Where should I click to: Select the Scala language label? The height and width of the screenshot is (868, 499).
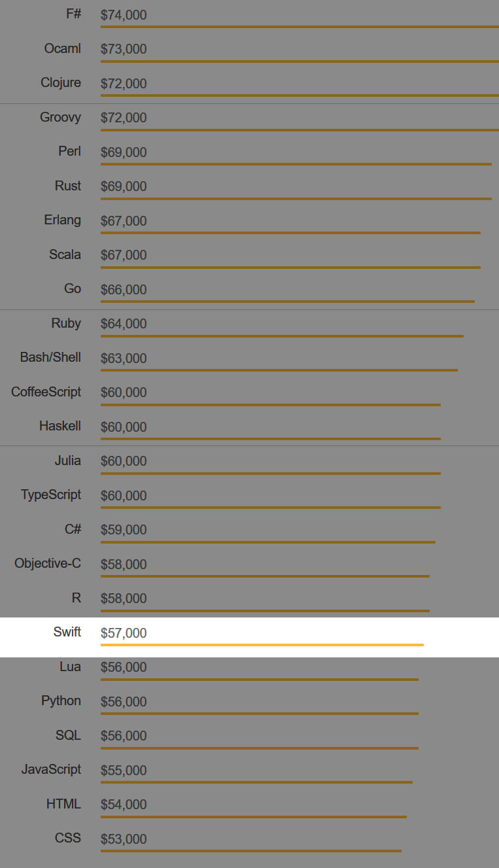65,254
